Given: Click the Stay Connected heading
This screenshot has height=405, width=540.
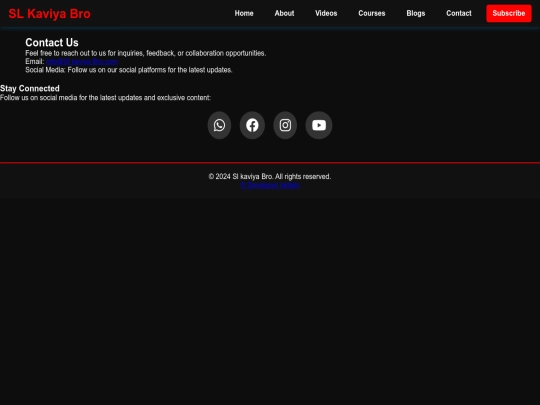Looking at the screenshot, I should [30, 89].
